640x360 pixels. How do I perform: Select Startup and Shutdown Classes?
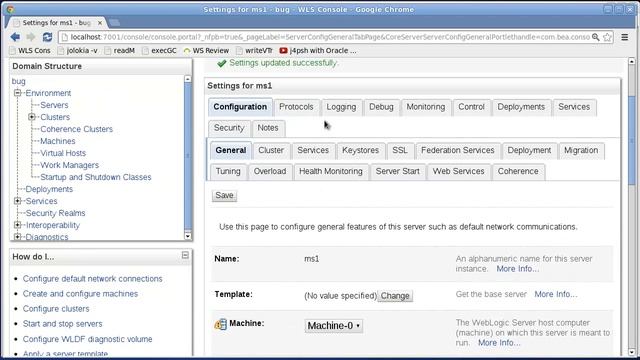coord(96,177)
